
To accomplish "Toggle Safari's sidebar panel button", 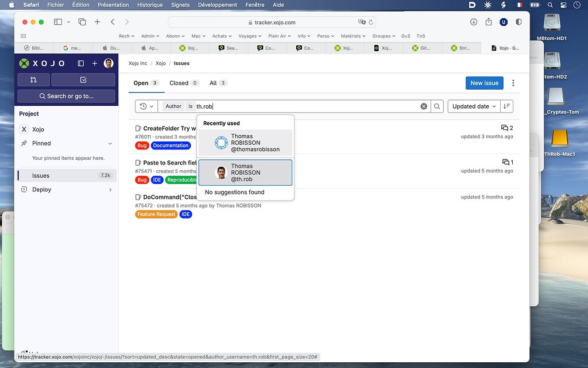I will coord(58,21).
